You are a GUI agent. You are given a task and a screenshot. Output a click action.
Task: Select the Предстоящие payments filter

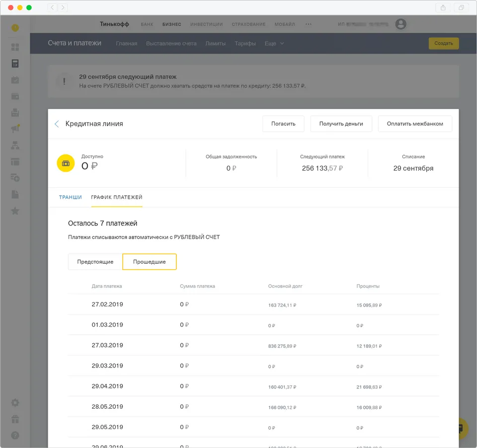(x=95, y=262)
